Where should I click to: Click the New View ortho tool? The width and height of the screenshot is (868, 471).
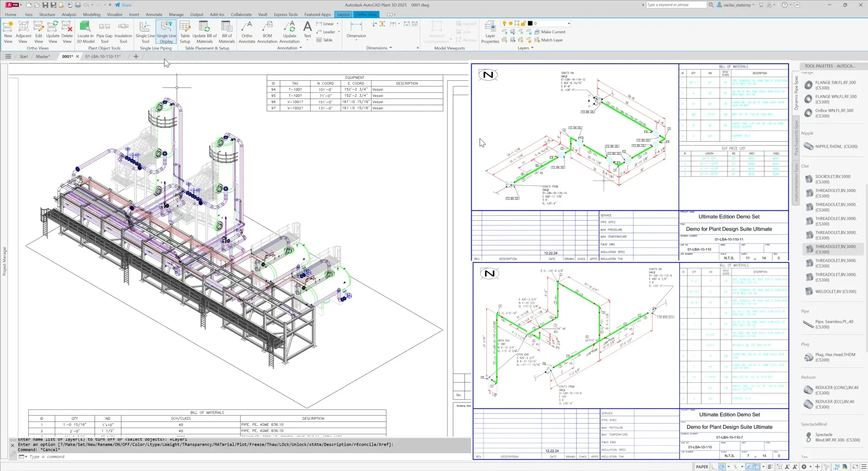[8, 32]
